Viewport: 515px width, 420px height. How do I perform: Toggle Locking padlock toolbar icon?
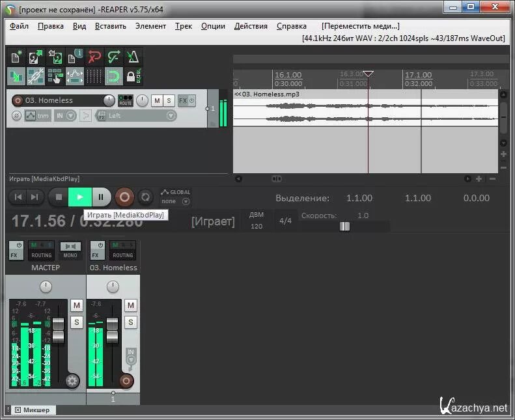coord(133,76)
